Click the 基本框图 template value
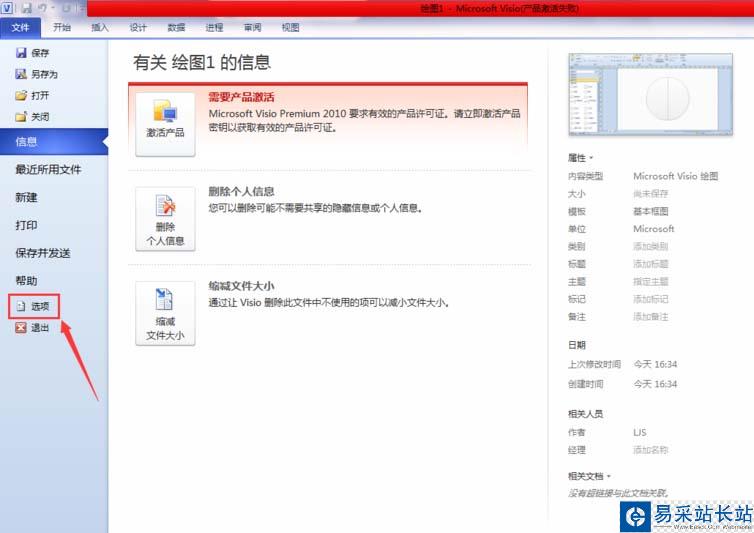Viewport: 754px width, 533px height. [x=651, y=211]
